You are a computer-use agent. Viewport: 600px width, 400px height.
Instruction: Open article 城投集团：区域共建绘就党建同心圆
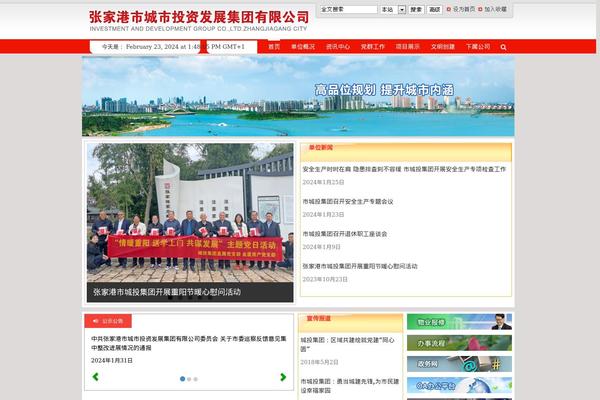click(x=348, y=344)
